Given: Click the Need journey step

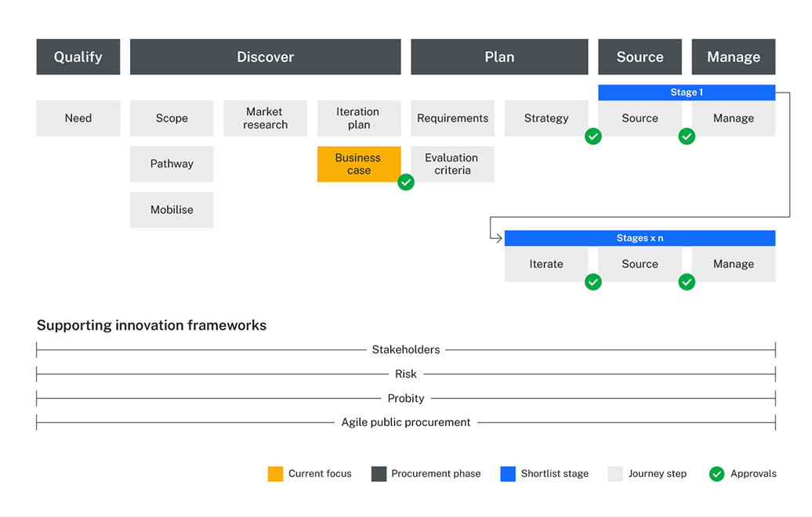Looking at the screenshot, I should [78, 117].
